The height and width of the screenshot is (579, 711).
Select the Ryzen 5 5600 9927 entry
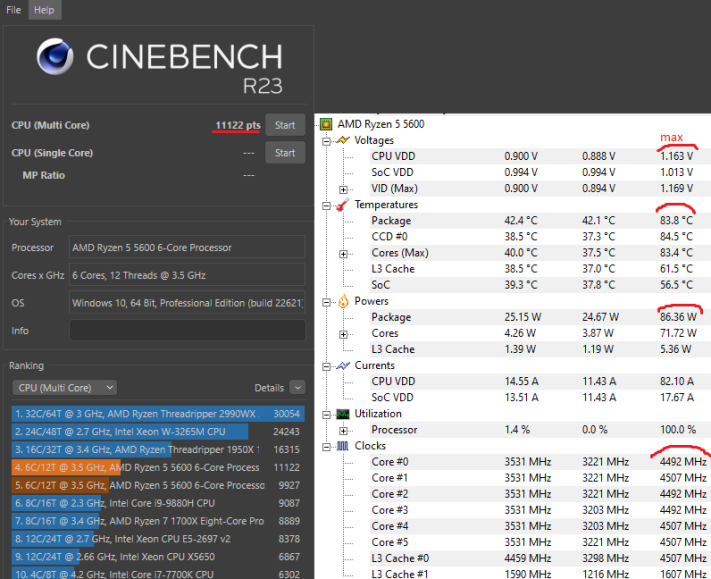[158, 485]
